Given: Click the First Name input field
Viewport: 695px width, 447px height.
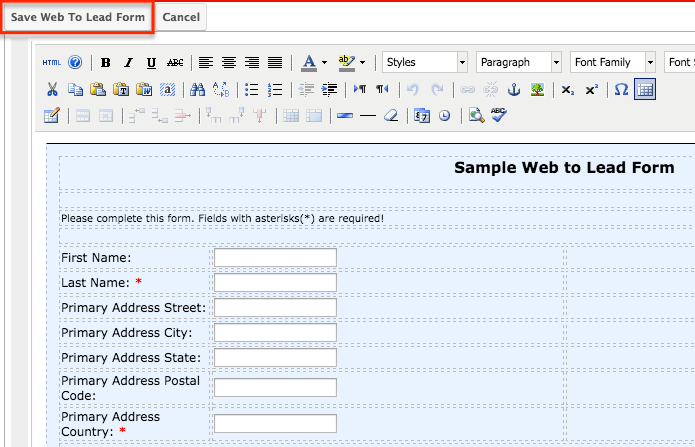Looking at the screenshot, I should pos(275,258).
